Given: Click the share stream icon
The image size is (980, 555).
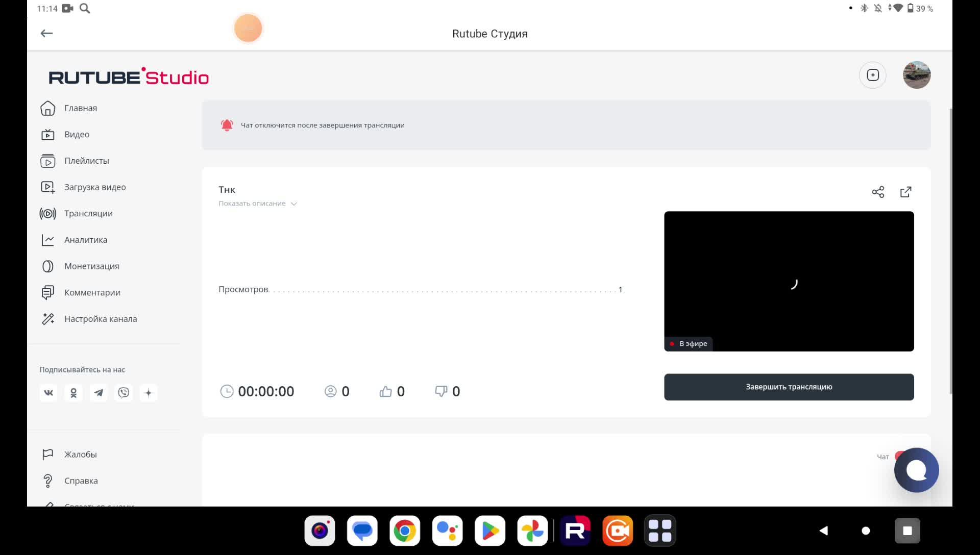Looking at the screenshot, I should click(x=878, y=192).
